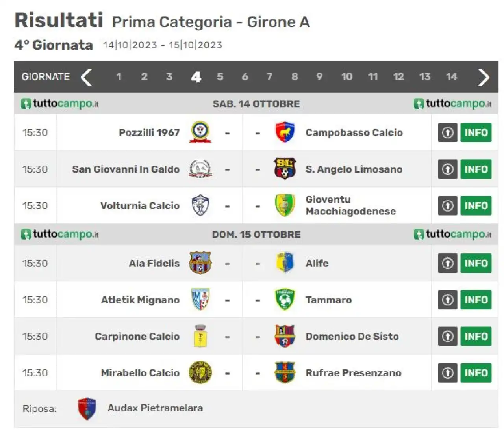Click the Pozzilli 1967 team crest
The image size is (504, 430).
(200, 132)
